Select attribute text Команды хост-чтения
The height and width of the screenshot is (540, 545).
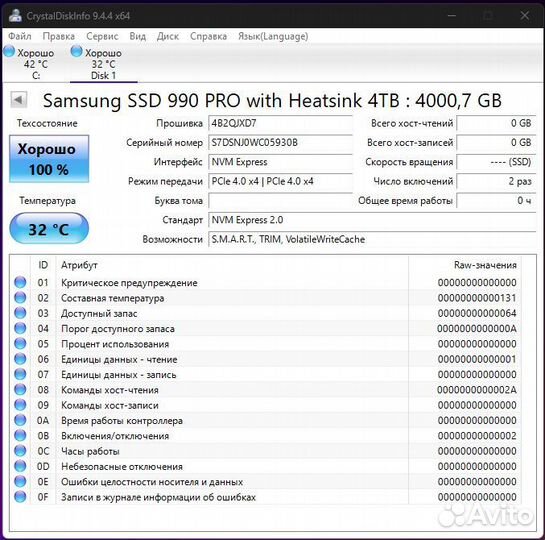tap(110, 390)
